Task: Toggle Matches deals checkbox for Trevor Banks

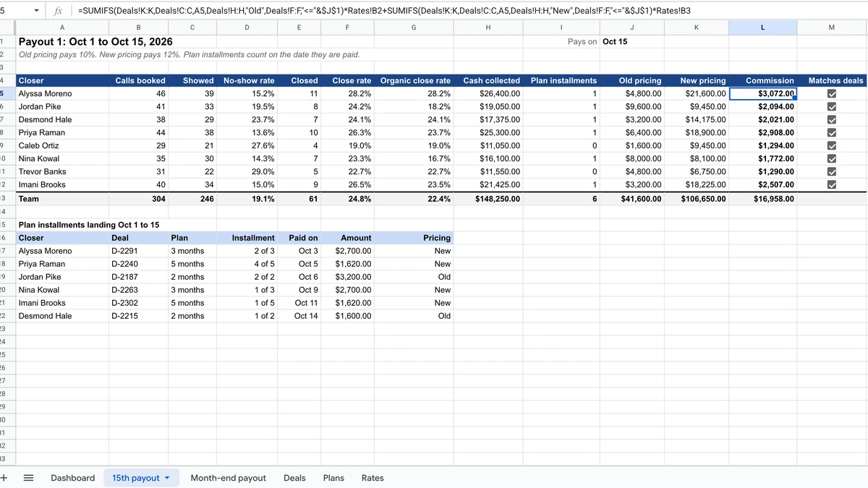Action: [x=831, y=172]
